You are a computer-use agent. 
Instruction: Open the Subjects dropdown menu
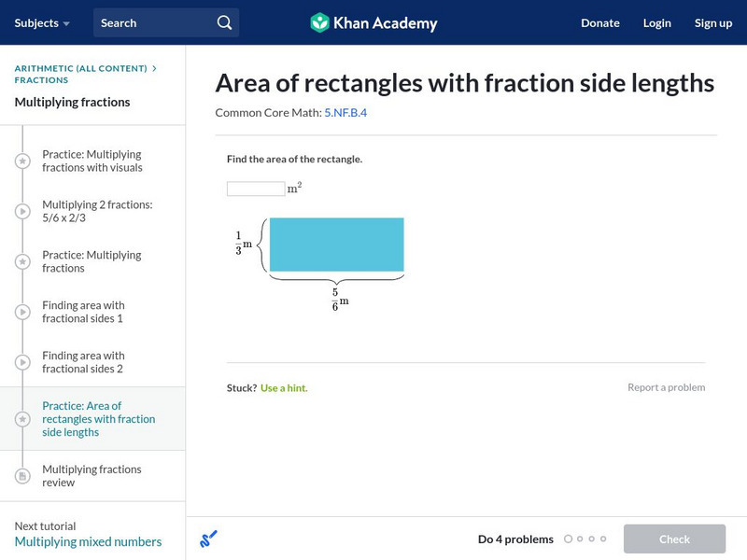click(x=42, y=22)
